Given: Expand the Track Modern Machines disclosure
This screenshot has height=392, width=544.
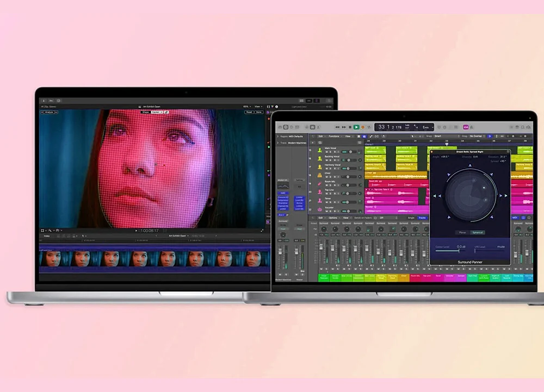Looking at the screenshot, I should point(277,143).
